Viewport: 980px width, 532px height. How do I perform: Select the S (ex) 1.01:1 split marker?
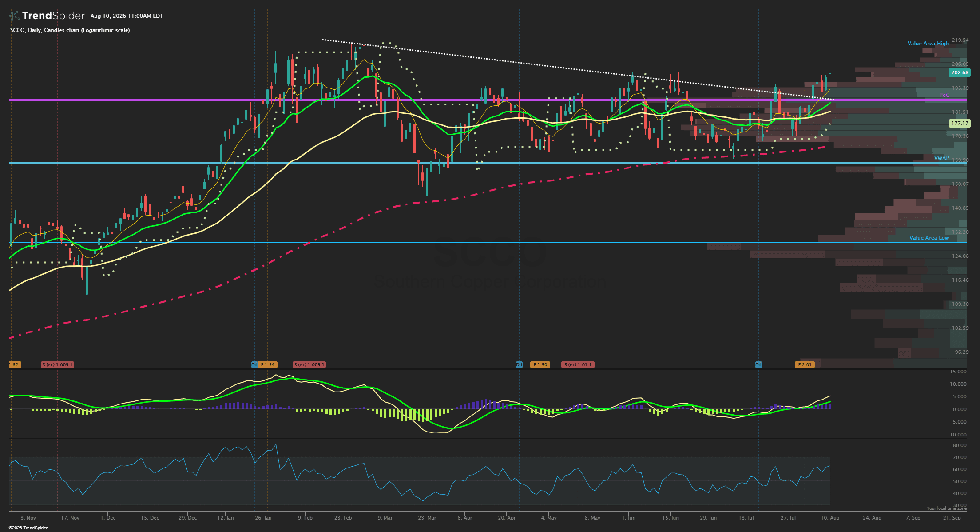[578, 365]
